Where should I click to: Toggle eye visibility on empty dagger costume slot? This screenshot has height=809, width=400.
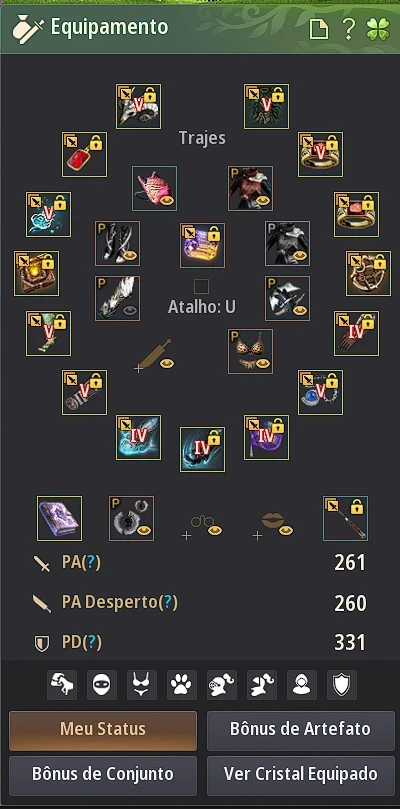(167, 363)
